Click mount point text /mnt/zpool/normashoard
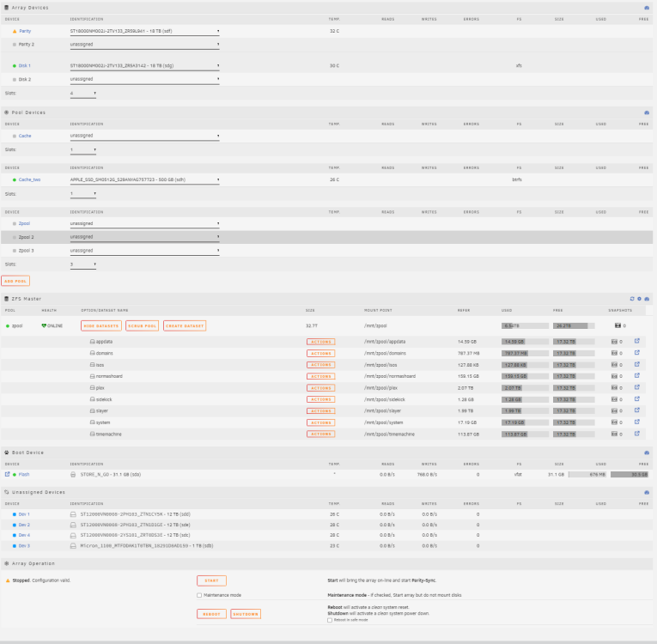657x644 pixels. [390, 376]
